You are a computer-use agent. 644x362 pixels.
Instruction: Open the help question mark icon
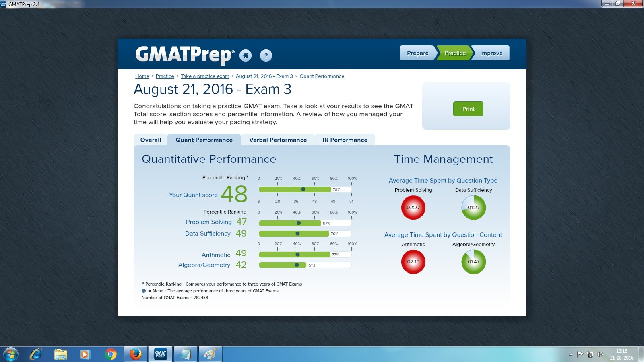tap(266, 56)
